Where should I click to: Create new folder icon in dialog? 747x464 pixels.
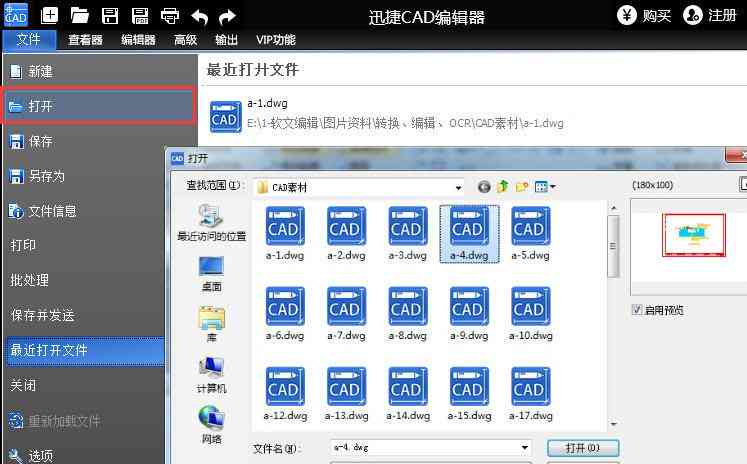pyautogui.click(x=522, y=187)
